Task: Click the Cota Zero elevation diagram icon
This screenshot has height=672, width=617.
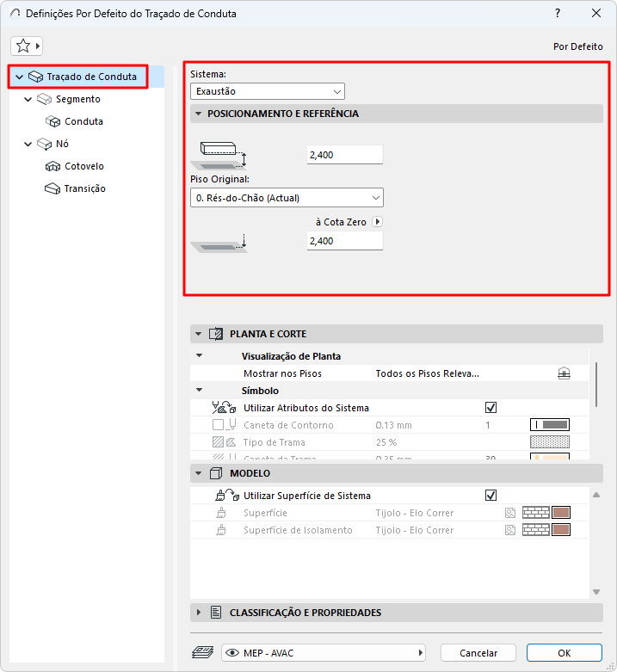Action: [x=219, y=244]
